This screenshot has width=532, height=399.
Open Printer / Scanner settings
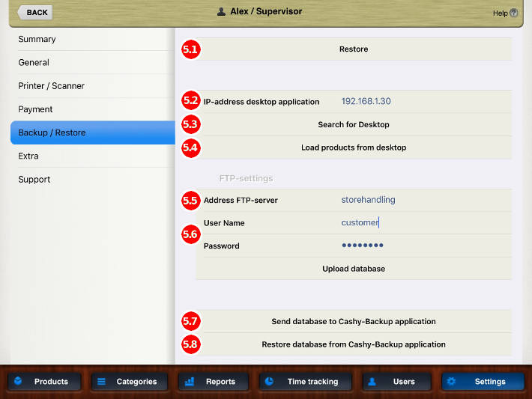(52, 86)
